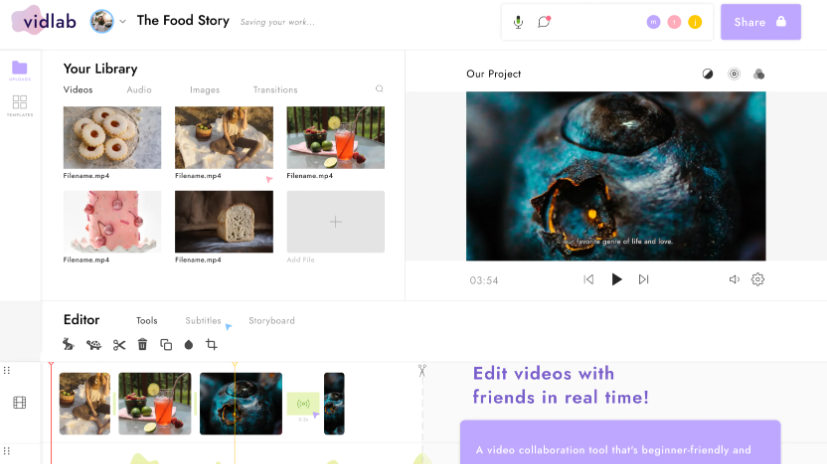Switch to the Videos library tab
Image resolution: width=827 pixels, height=464 pixels.
tap(78, 90)
